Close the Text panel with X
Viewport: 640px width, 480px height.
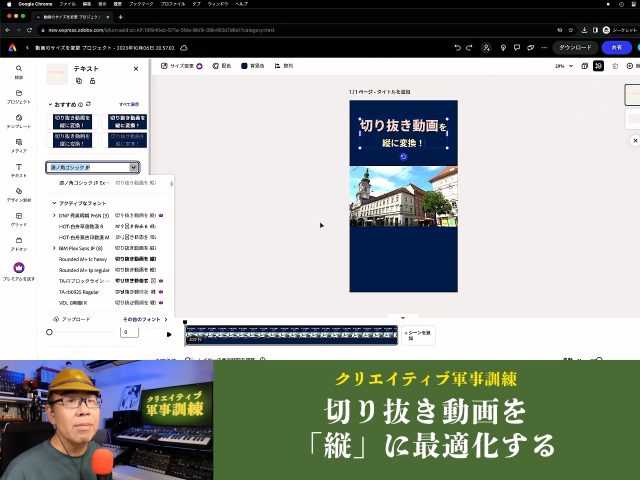pyautogui.click(x=136, y=69)
